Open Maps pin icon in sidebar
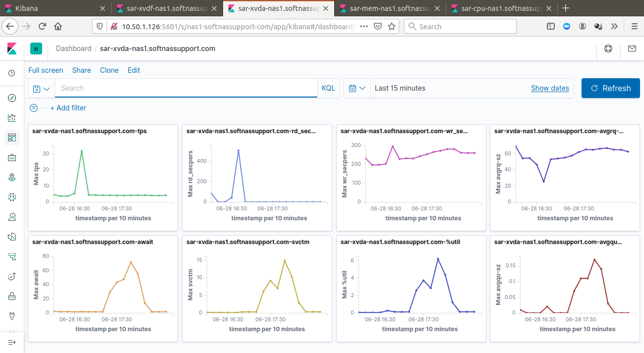 click(12, 177)
